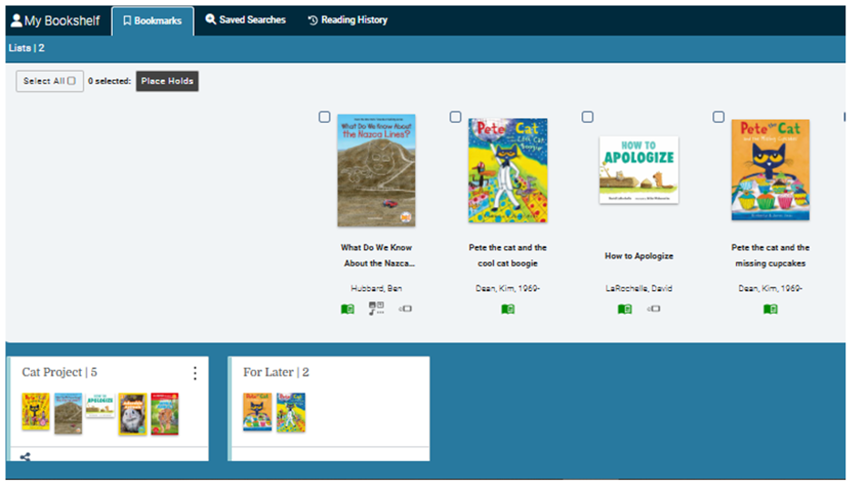Open title Pete the cat and the missing cupcakes
The width and height of the screenshot is (868, 491).
[770, 256]
